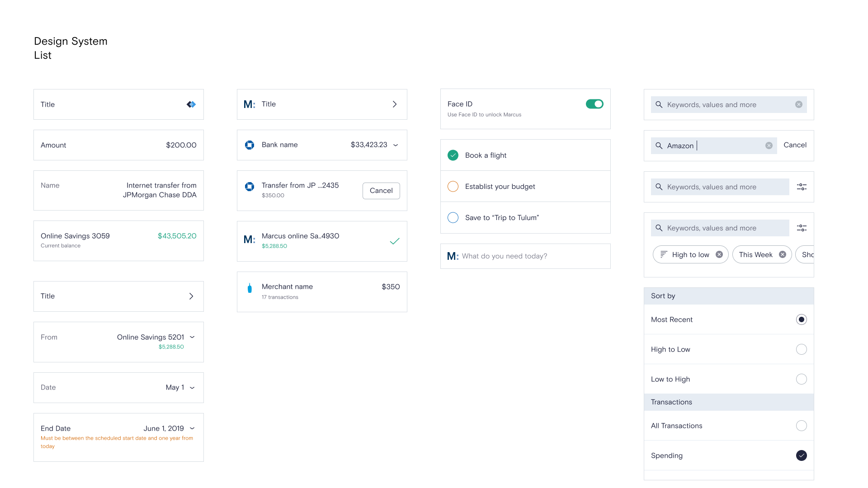Focus the first Keywords, values and more field

tap(729, 104)
